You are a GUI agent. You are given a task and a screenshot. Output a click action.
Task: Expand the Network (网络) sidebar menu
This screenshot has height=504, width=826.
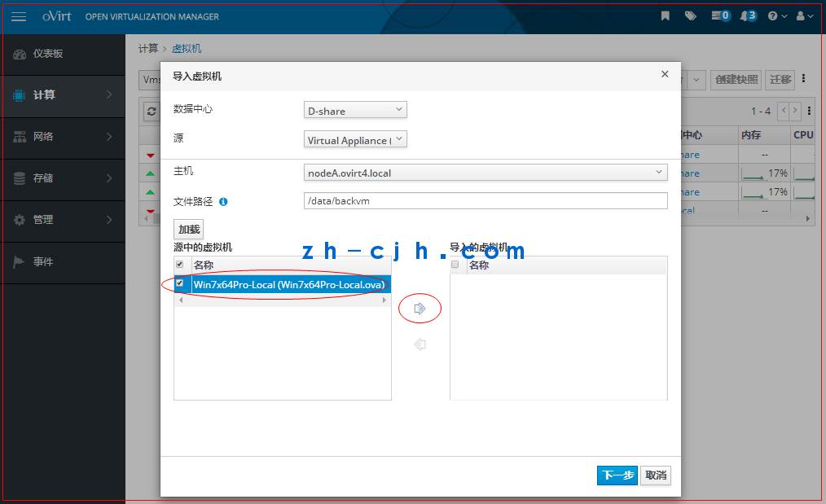[63, 137]
